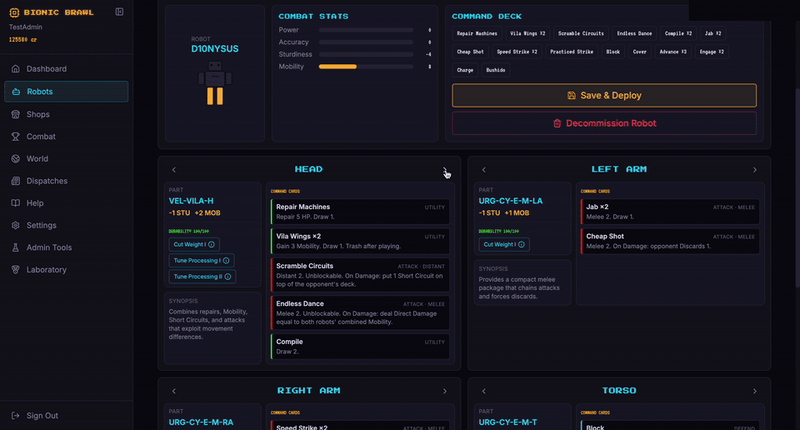Click the Settings gear icon
This screenshot has height=430, width=800.
coord(16,225)
